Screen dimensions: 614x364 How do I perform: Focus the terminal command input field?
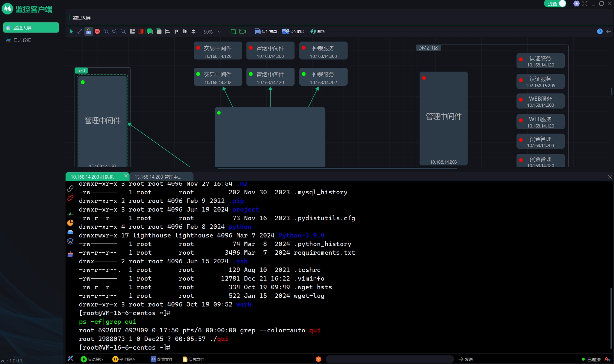390,359
